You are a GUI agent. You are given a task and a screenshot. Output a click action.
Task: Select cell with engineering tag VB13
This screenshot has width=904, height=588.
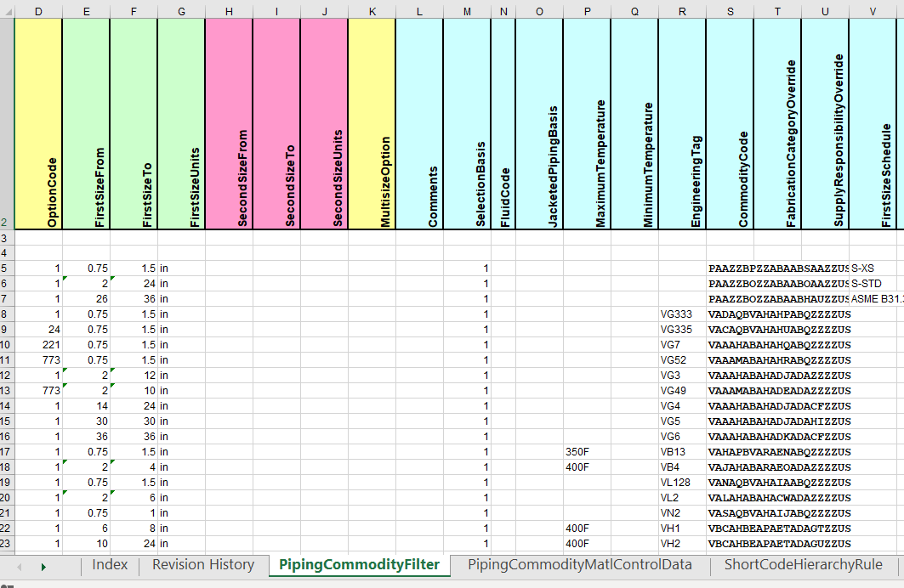pyautogui.click(x=682, y=452)
